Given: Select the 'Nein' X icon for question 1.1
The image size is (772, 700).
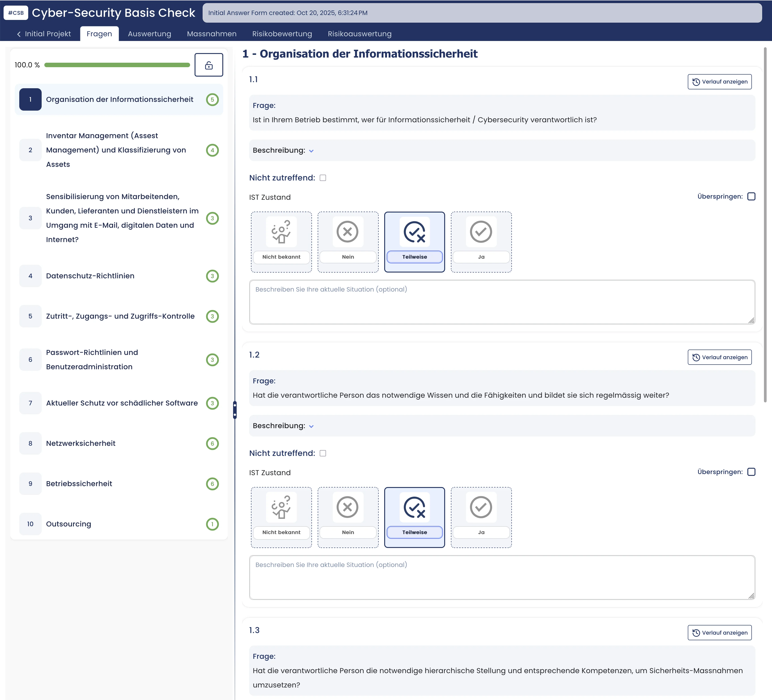Looking at the screenshot, I should pyautogui.click(x=347, y=232).
